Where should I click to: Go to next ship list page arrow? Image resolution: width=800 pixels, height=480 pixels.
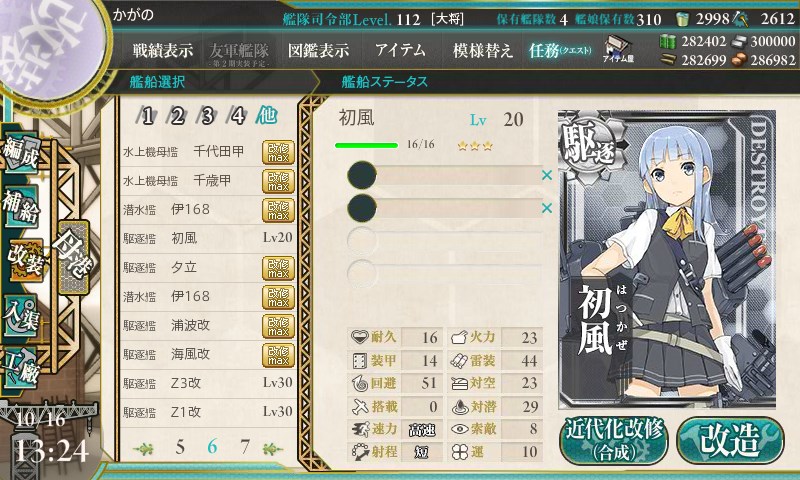click(273, 449)
